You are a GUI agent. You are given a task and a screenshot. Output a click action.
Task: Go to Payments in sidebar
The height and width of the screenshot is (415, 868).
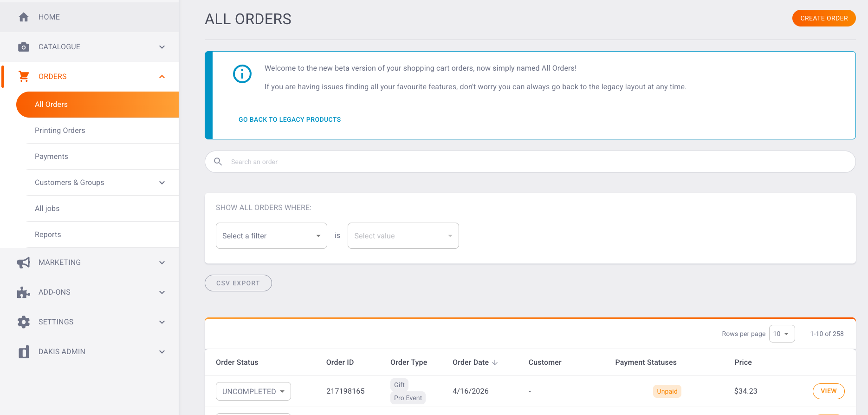click(x=102, y=157)
